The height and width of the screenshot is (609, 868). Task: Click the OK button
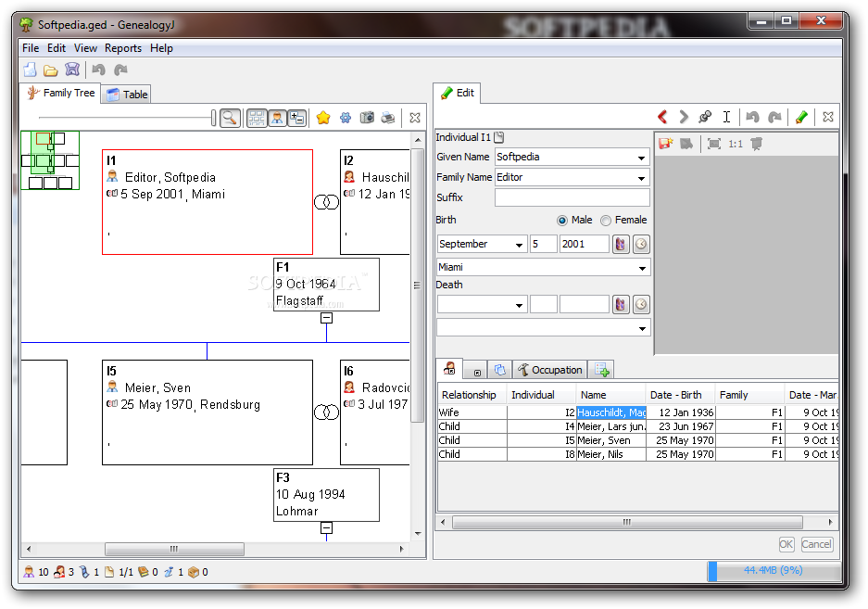pyautogui.click(x=786, y=544)
